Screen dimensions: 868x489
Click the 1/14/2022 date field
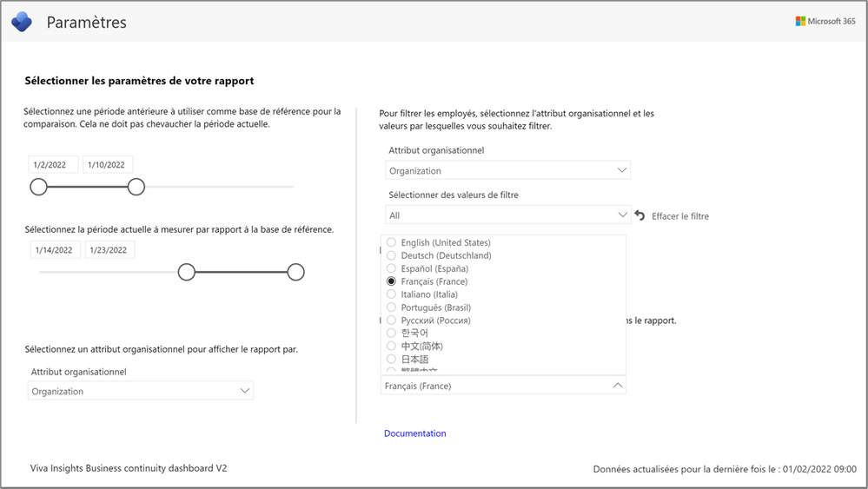pos(56,250)
